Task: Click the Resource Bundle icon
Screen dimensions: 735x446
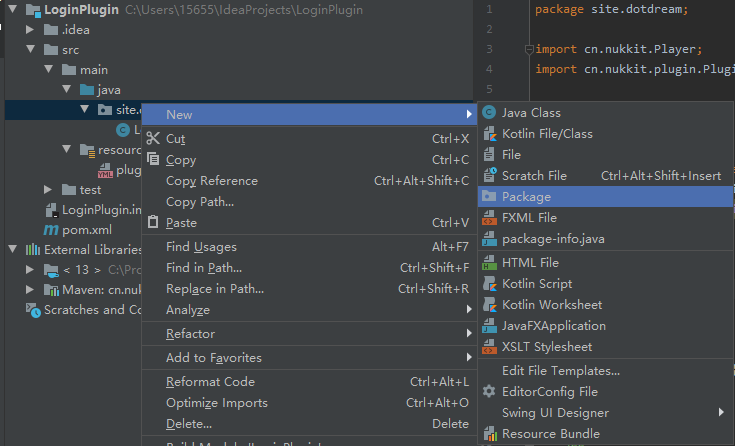Action: coord(489,434)
